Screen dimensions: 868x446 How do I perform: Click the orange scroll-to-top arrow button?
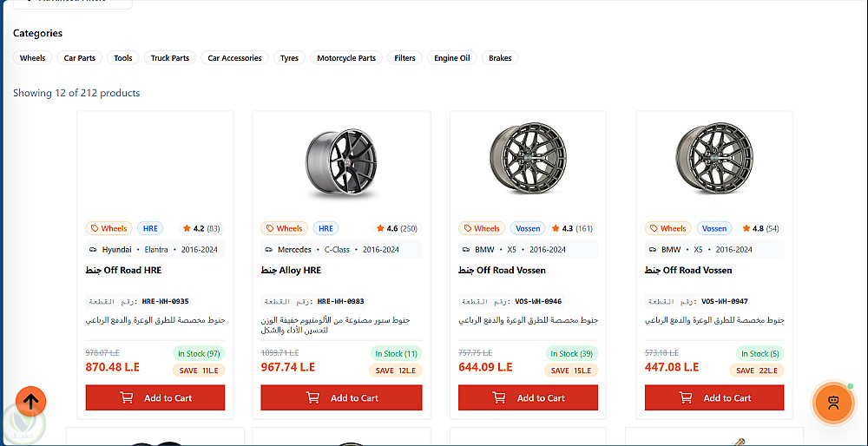[31, 401]
